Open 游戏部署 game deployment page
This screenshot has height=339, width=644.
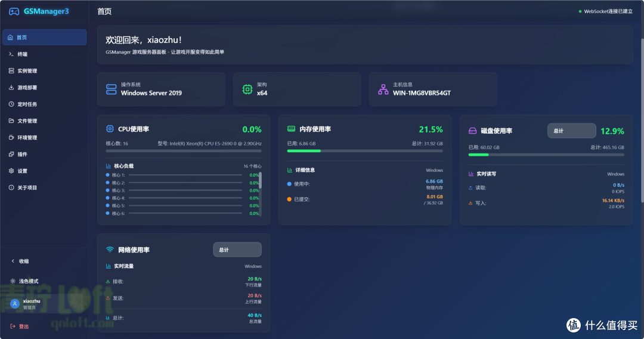(x=44, y=88)
